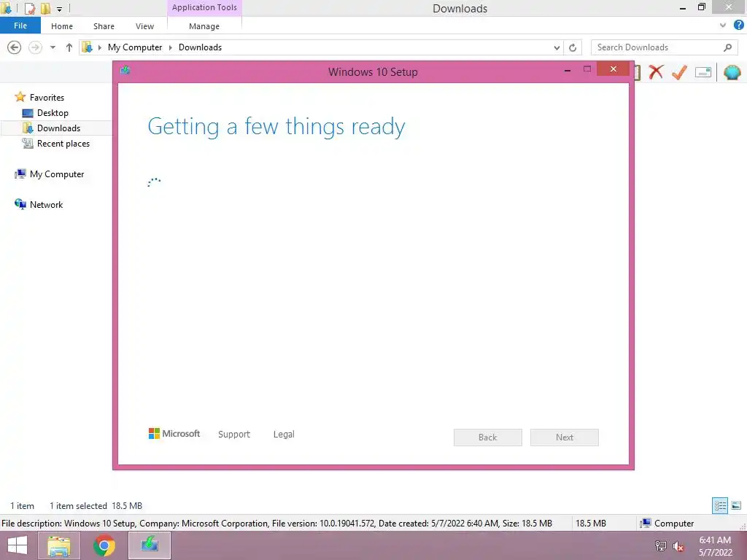The width and height of the screenshot is (747, 560).
Task: Open the recent locations dropdown arrow
Action: [x=53, y=47]
